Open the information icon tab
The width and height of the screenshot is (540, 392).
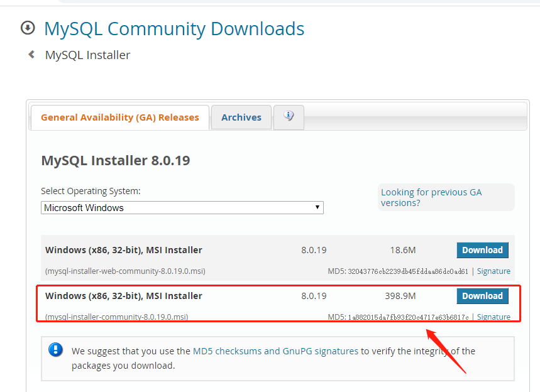289,117
